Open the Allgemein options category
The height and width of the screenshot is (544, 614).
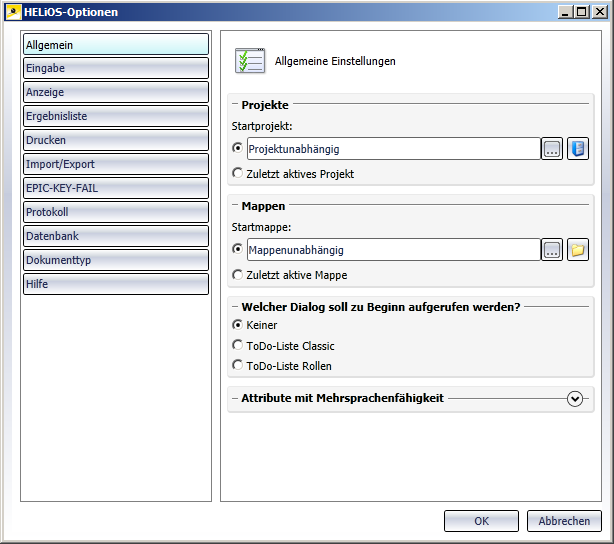point(116,44)
